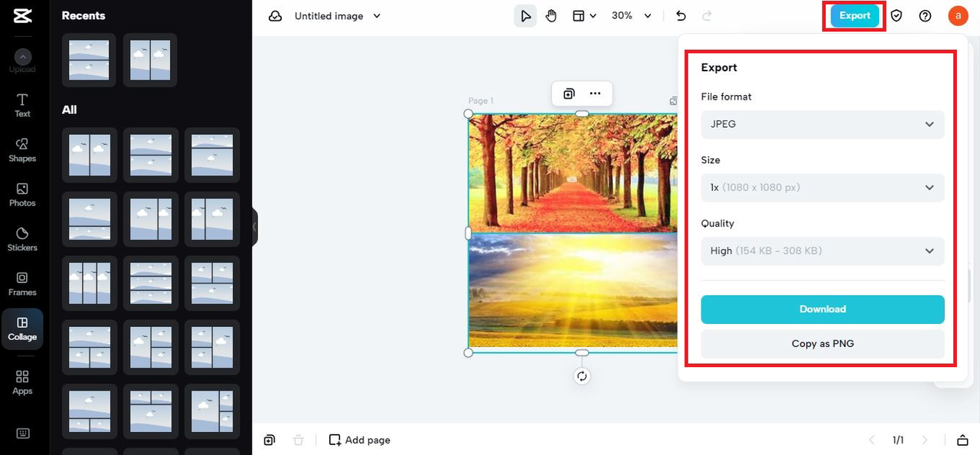The image size is (980, 455).
Task: Pick the two-column collage layout under Recents
Action: click(150, 60)
